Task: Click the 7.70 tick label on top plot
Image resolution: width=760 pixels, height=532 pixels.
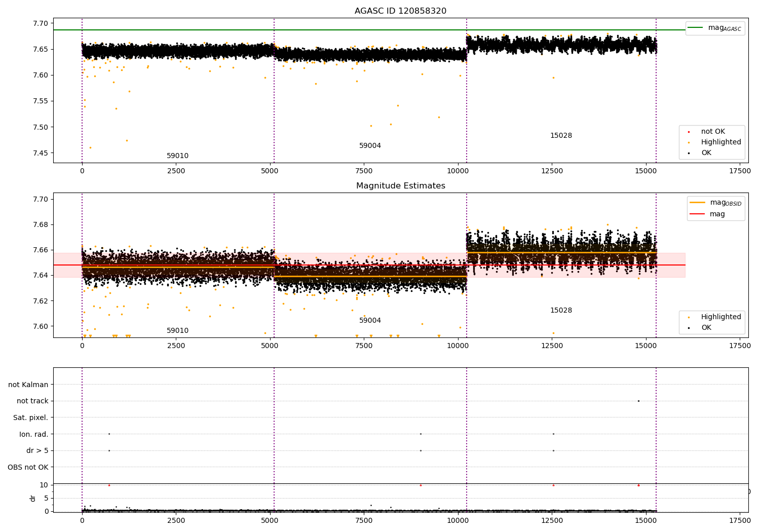Action: (40, 23)
